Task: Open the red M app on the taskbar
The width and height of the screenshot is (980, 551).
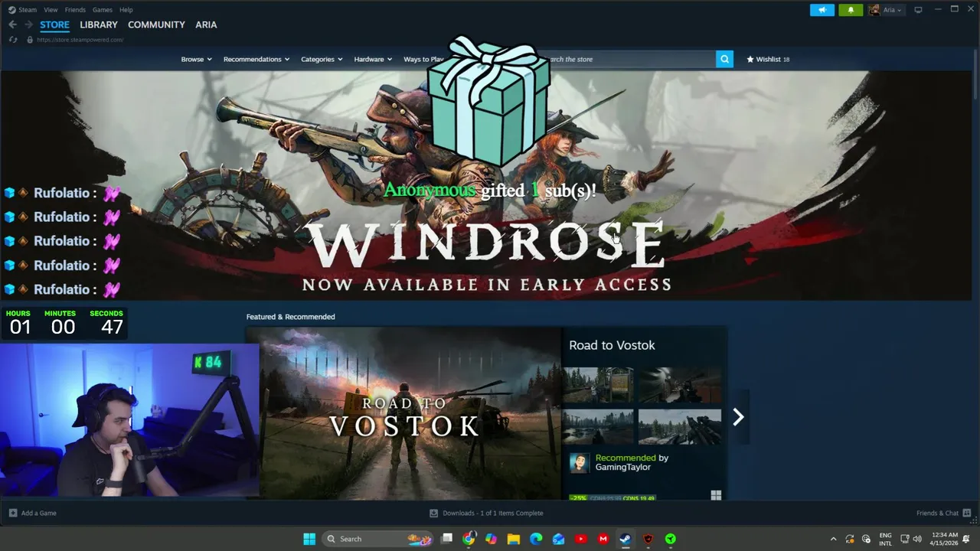Action: pyautogui.click(x=603, y=539)
